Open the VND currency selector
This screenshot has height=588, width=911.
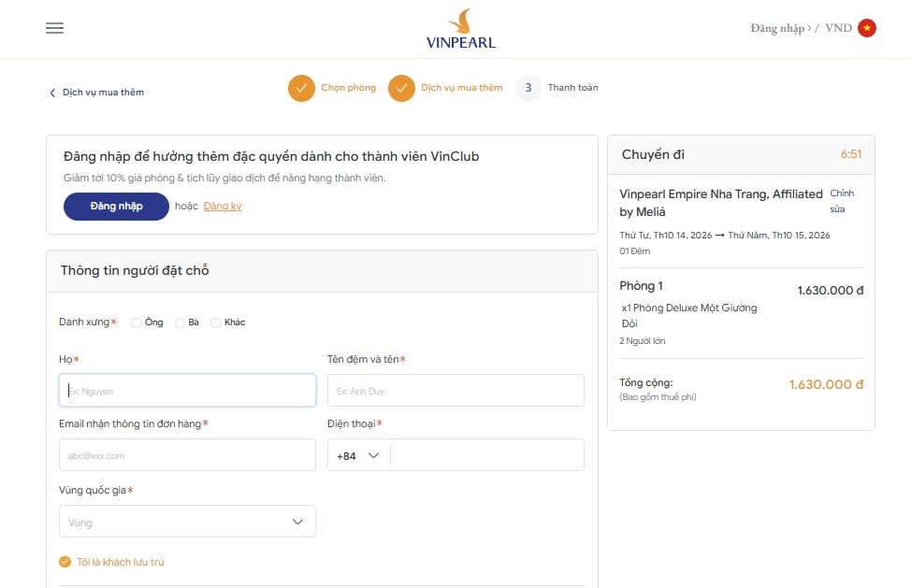tap(838, 28)
